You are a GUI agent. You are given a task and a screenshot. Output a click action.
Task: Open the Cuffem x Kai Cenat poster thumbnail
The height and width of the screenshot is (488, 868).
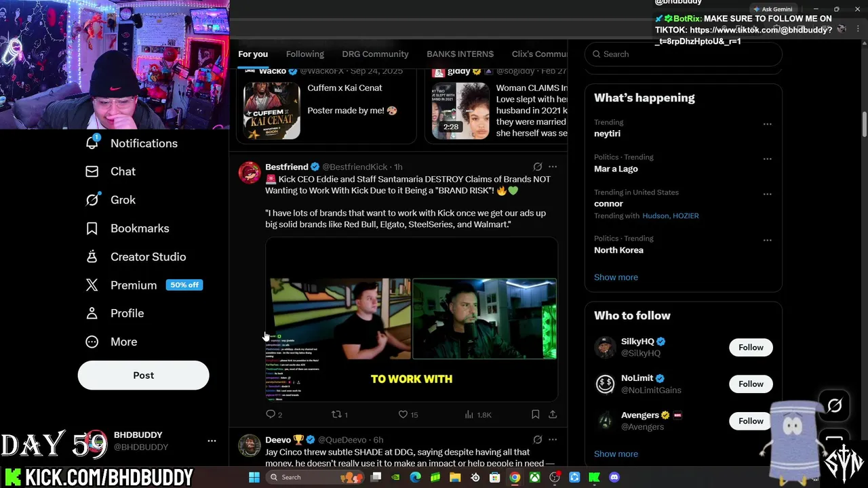pos(272,110)
